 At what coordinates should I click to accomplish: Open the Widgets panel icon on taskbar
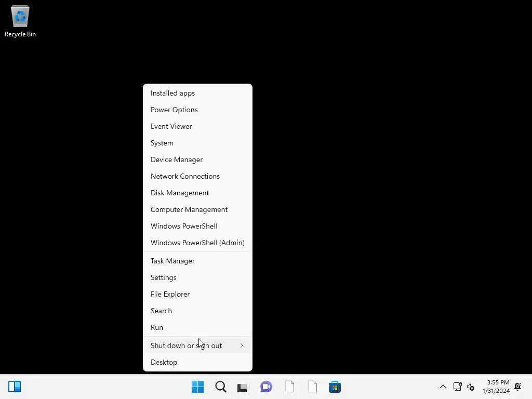tap(15, 387)
